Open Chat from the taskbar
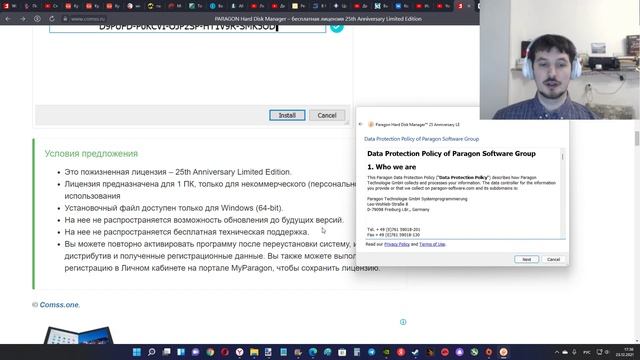The image size is (640, 360). 196,352
